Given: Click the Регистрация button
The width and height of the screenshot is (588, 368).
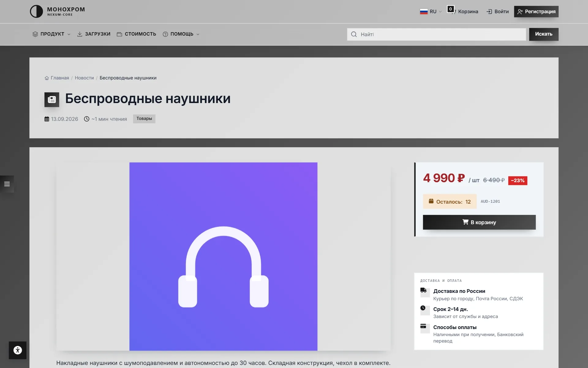Looking at the screenshot, I should tap(536, 12).
